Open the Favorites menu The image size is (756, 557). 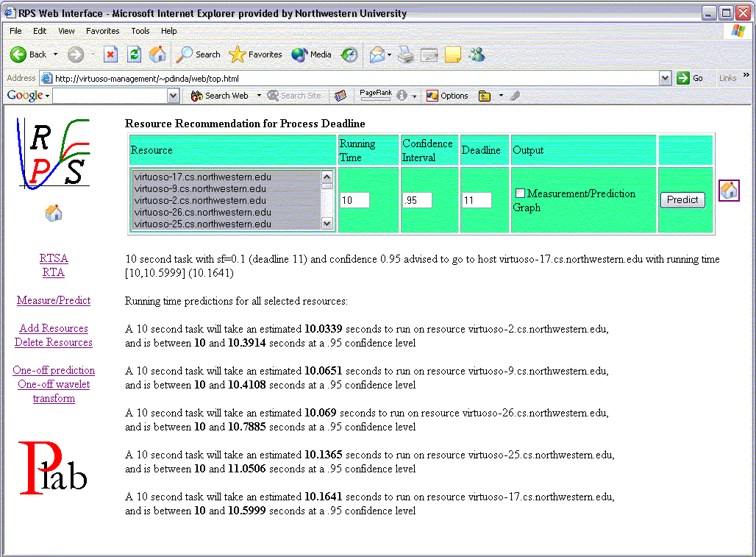point(102,31)
